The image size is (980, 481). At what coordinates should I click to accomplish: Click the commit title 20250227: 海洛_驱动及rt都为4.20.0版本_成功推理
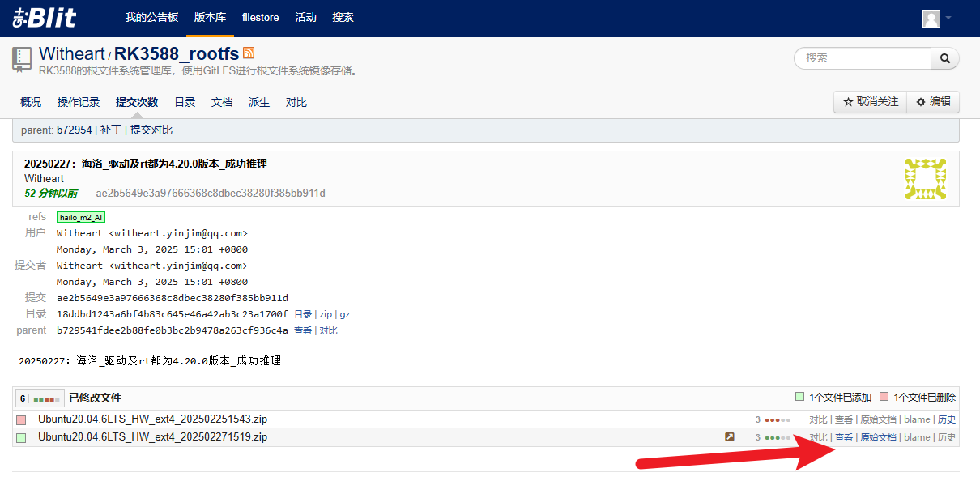tap(146, 164)
